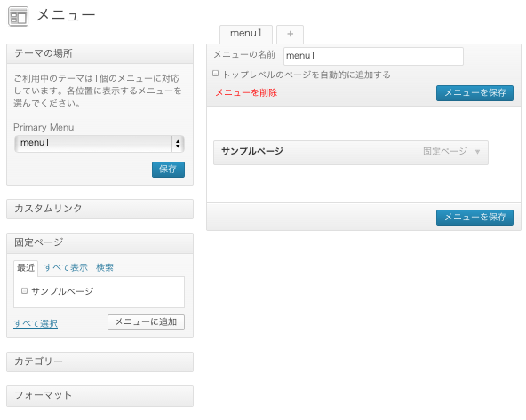This screenshot has width=526, height=420.
Task: Switch to the すべて表示 tab
Action: [x=66, y=268]
